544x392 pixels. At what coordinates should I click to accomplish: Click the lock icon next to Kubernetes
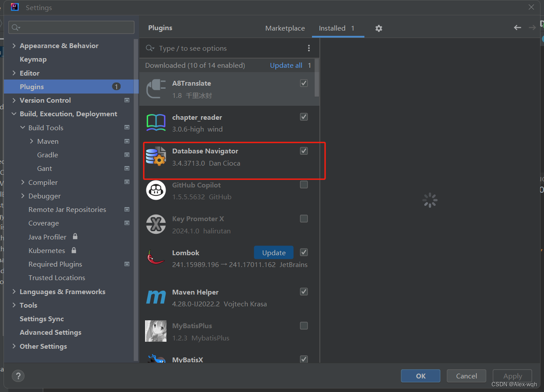click(74, 250)
